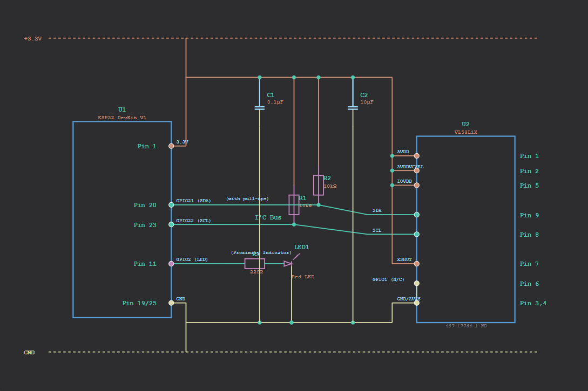Click the IOVDD pin on U2
The image size is (588, 391).
[x=416, y=186]
